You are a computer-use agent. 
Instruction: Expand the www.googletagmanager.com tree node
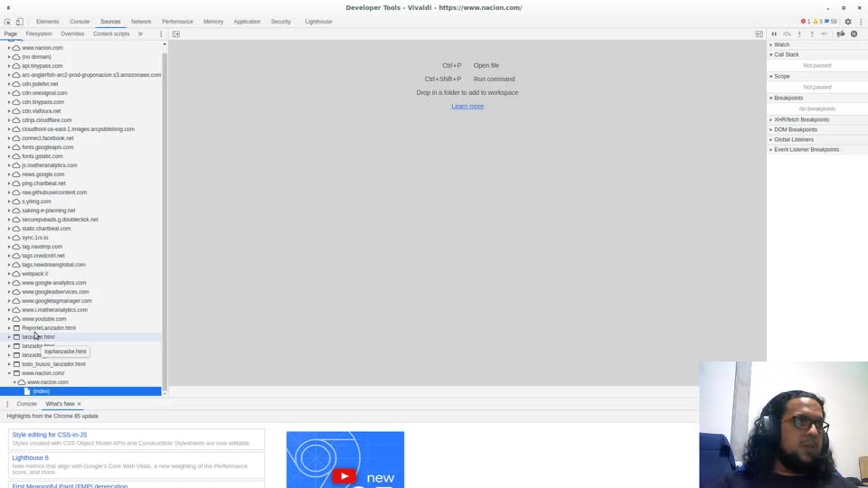coord(9,301)
